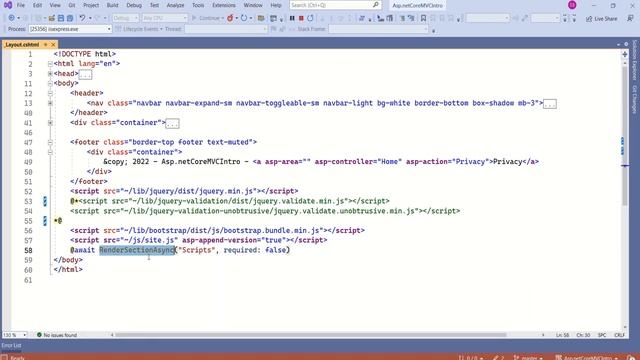Viewport: 640px width, 360px height.
Task: Open the Error List panel tab
Action: pyautogui.click(x=11, y=345)
